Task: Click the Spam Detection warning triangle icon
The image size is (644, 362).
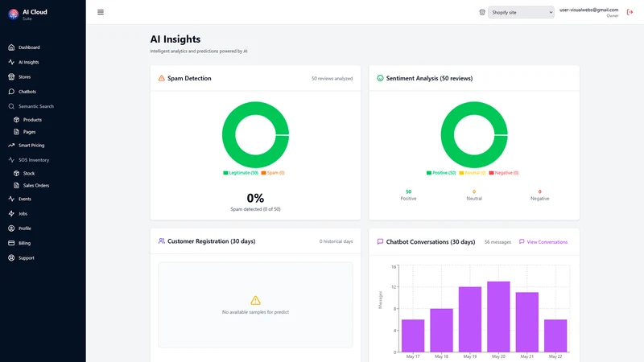Action: click(162, 78)
